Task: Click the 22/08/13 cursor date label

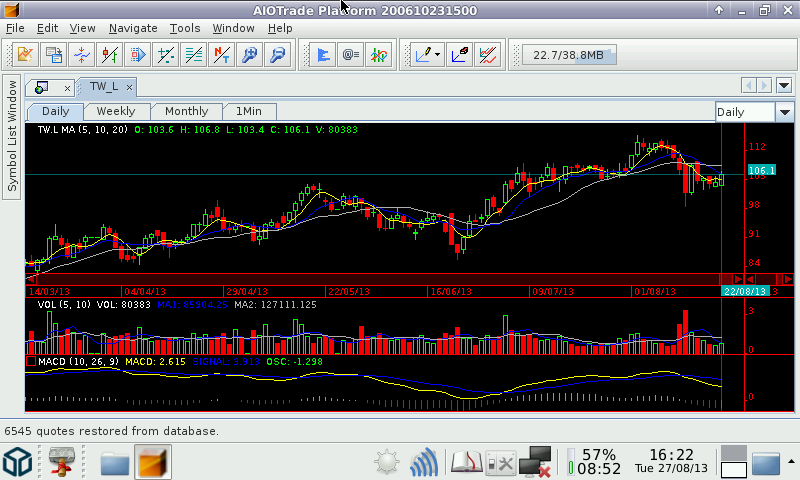Action: tap(745, 291)
